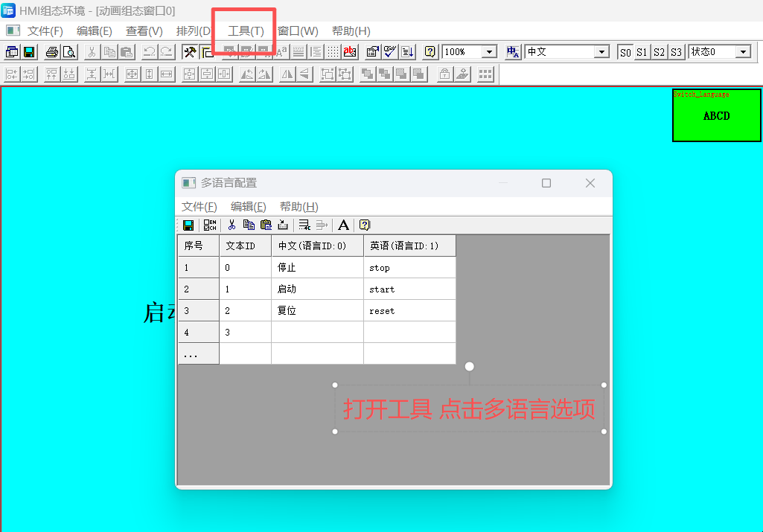Open the 中文 language dropdown
The width and height of the screenshot is (763, 532).
(x=602, y=51)
